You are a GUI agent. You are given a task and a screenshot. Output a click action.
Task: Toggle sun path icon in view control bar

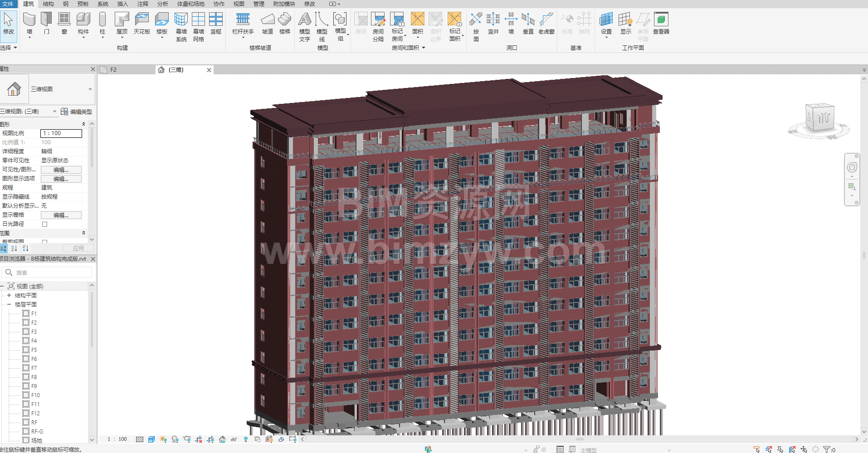pos(163,439)
